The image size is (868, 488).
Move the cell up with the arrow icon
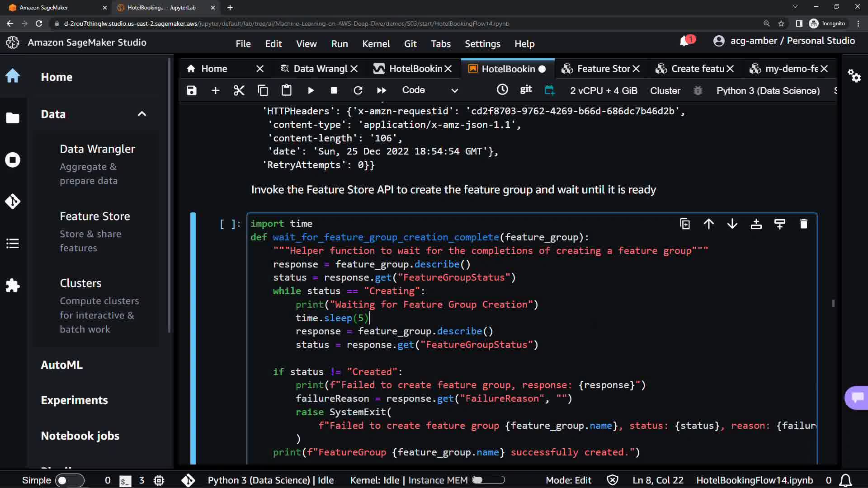pos(709,224)
